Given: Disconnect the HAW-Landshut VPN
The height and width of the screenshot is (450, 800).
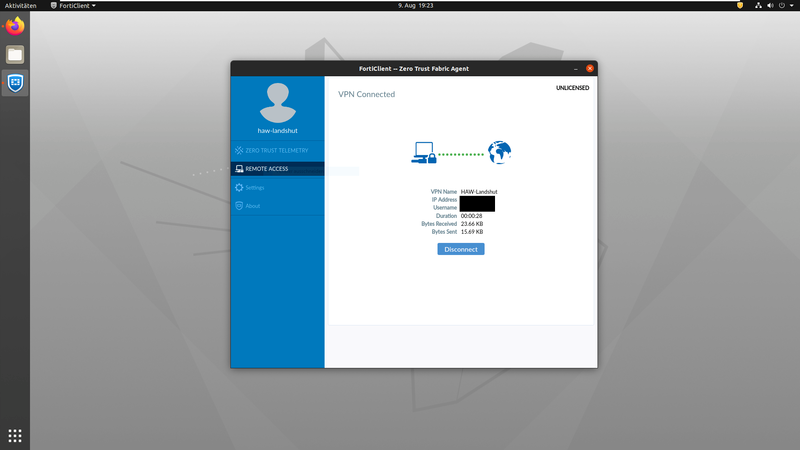Looking at the screenshot, I should [x=460, y=248].
